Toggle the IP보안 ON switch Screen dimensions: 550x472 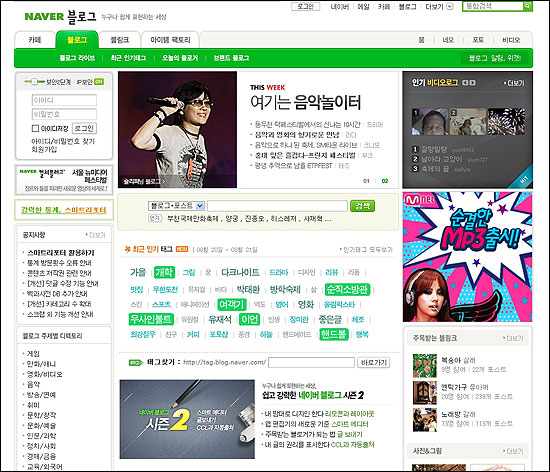click(x=99, y=82)
